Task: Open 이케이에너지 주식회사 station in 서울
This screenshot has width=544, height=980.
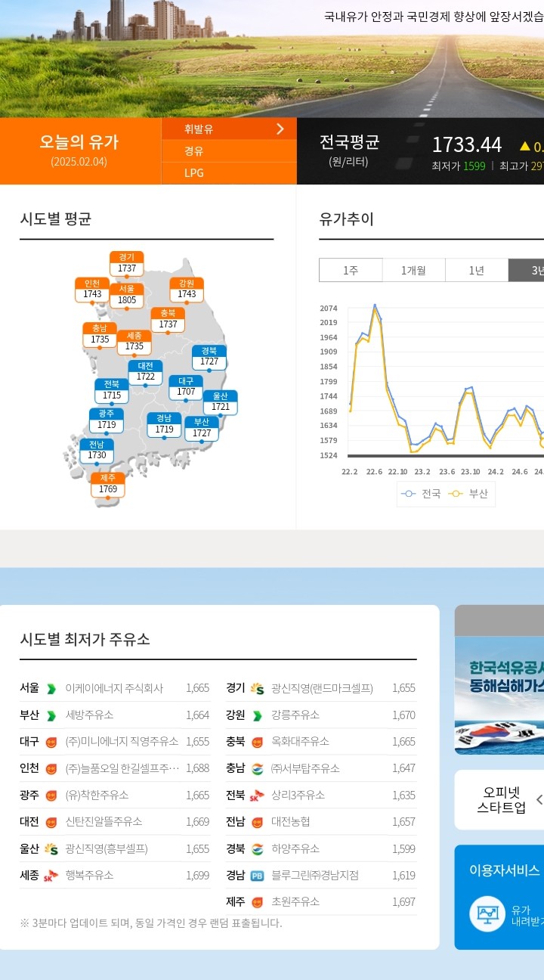Action: click(x=115, y=688)
